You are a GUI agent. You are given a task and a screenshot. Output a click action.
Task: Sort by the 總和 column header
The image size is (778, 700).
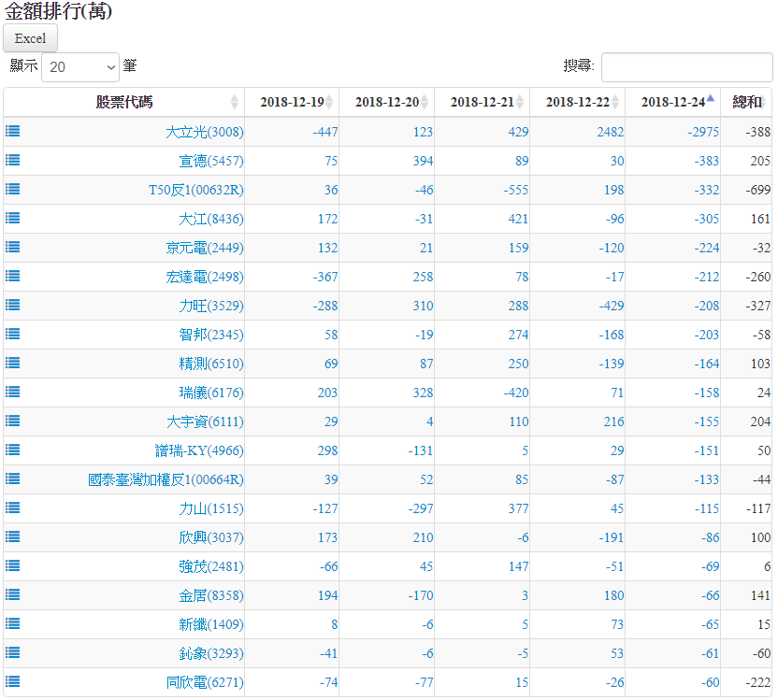coord(746,102)
